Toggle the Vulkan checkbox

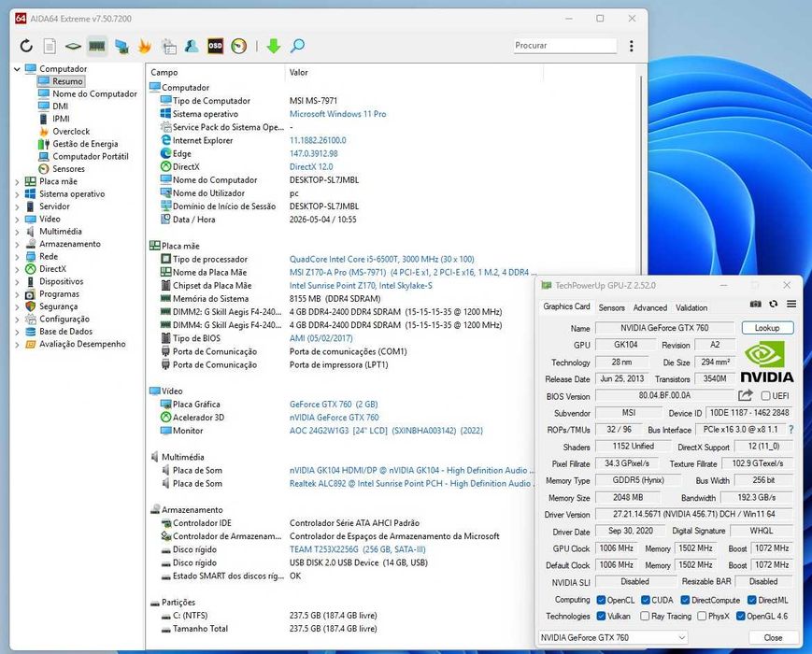(601, 616)
